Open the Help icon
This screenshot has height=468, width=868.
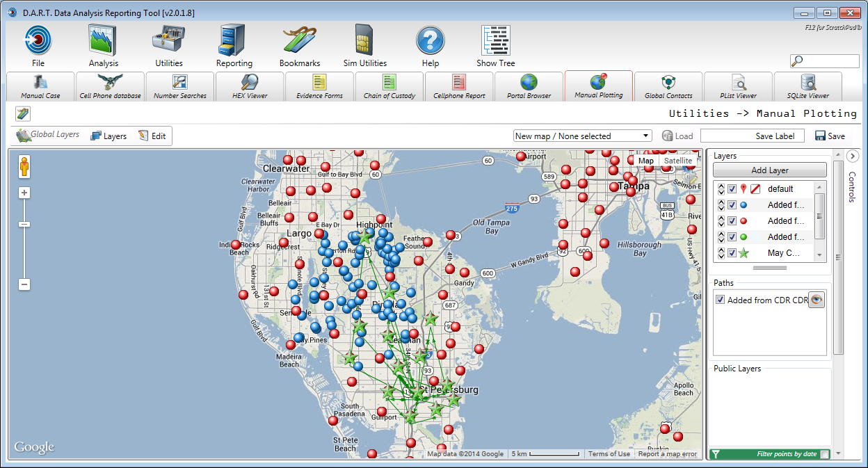point(431,40)
